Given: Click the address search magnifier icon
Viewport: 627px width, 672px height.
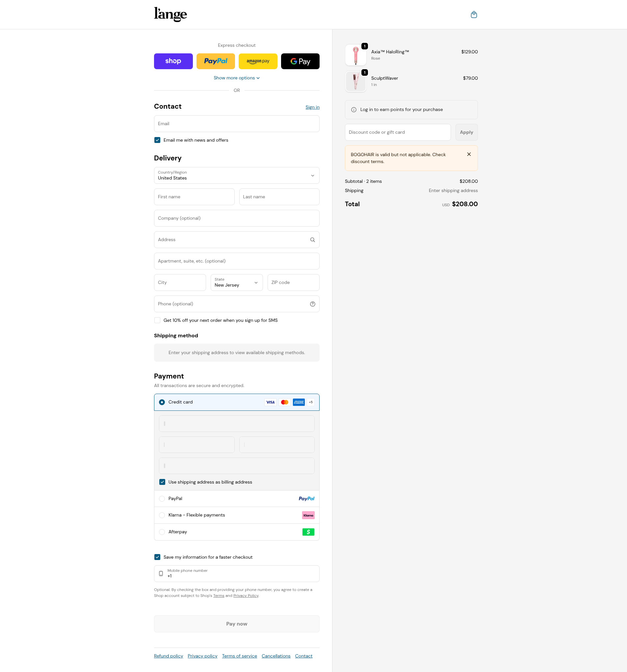Looking at the screenshot, I should click(312, 240).
